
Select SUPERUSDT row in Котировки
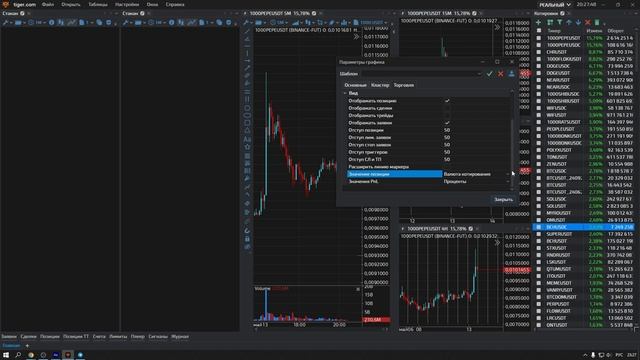pyautogui.click(x=585, y=234)
